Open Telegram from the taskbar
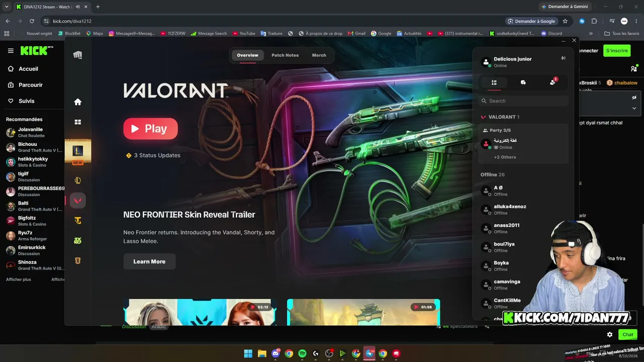644x362 pixels. [x=369, y=353]
